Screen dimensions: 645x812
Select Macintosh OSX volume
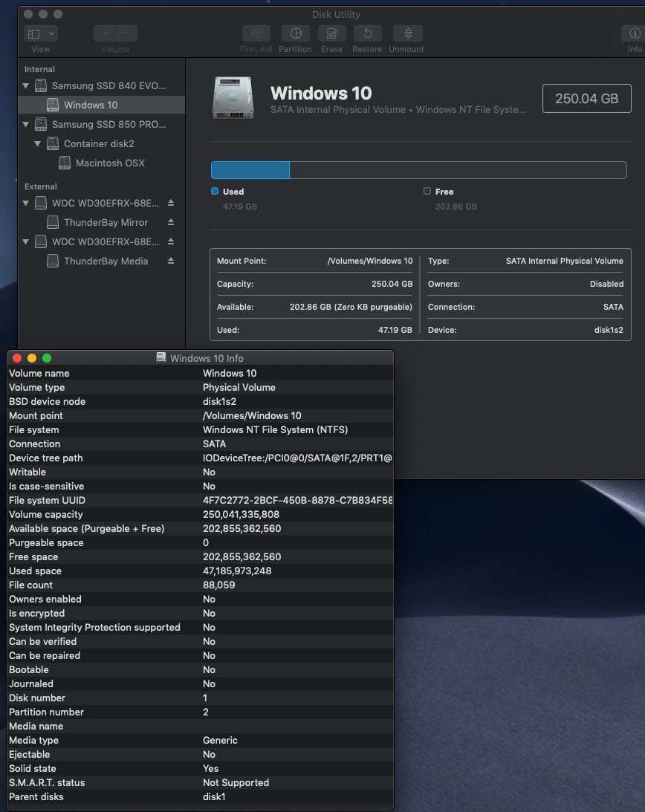pyautogui.click(x=102, y=163)
